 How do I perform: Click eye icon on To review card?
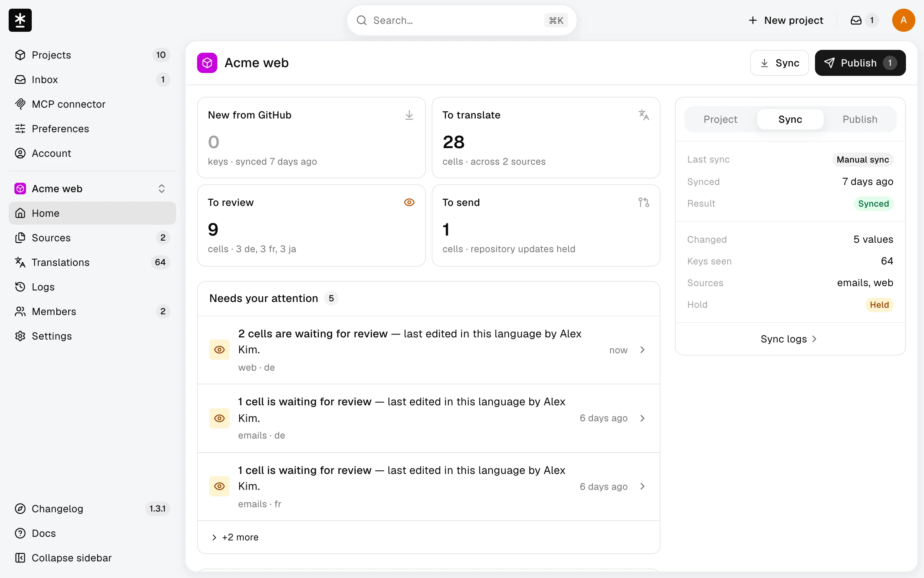pos(409,203)
